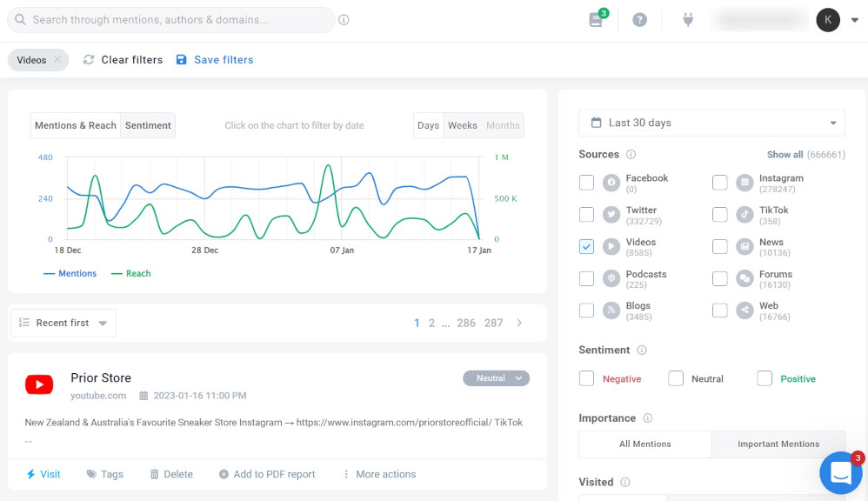Click the reports icon with green badge
The width and height of the screenshot is (868, 501).
(x=596, y=19)
